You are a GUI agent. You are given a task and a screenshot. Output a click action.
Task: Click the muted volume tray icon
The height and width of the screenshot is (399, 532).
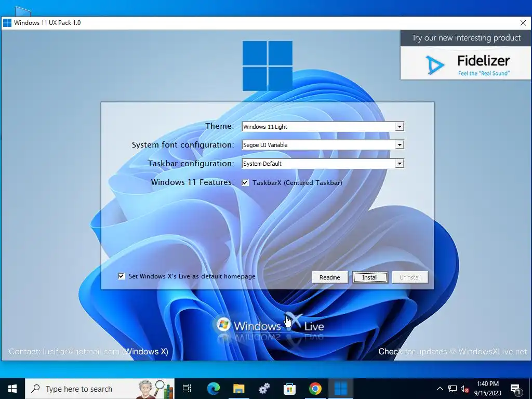coord(465,389)
